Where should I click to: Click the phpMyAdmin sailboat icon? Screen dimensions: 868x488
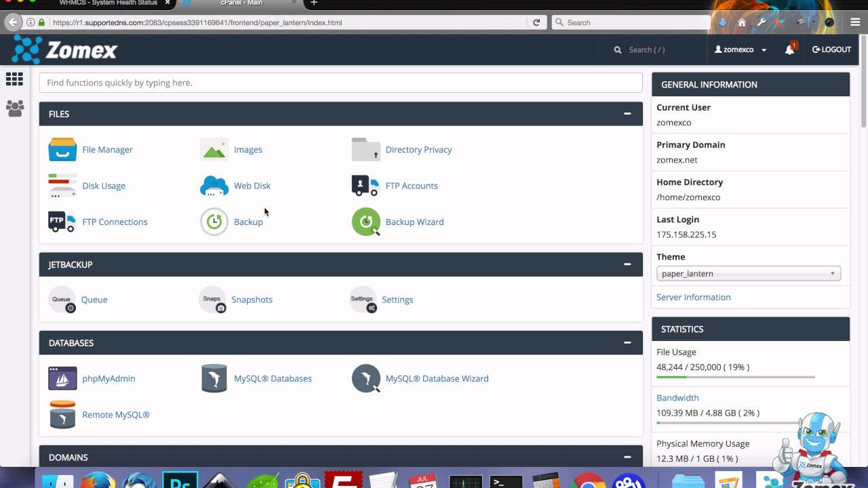coord(62,378)
